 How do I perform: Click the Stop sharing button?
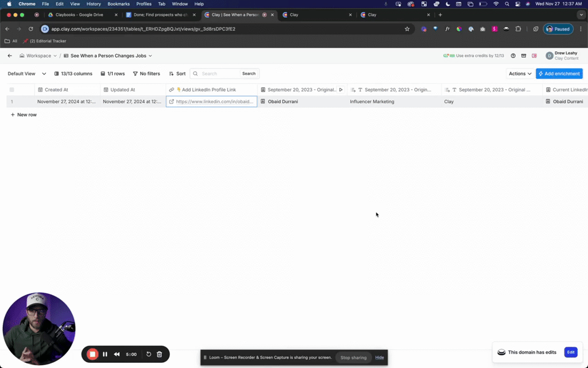coord(353,358)
